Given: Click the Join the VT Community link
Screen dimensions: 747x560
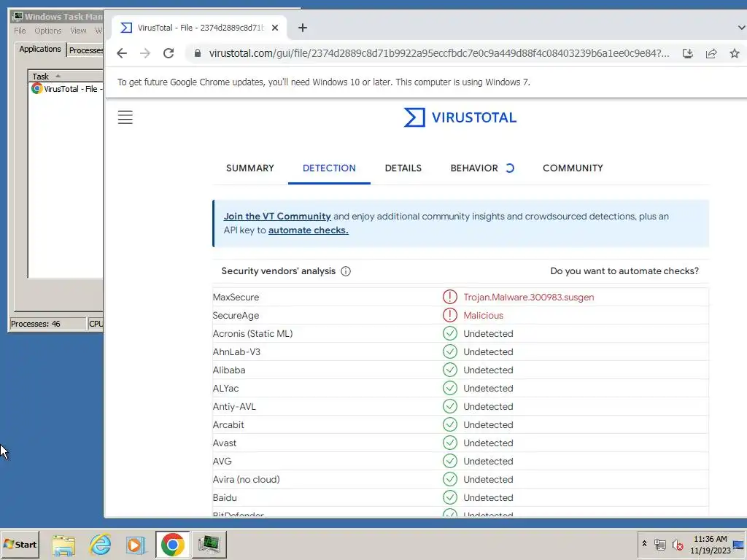Looking at the screenshot, I should [x=277, y=216].
